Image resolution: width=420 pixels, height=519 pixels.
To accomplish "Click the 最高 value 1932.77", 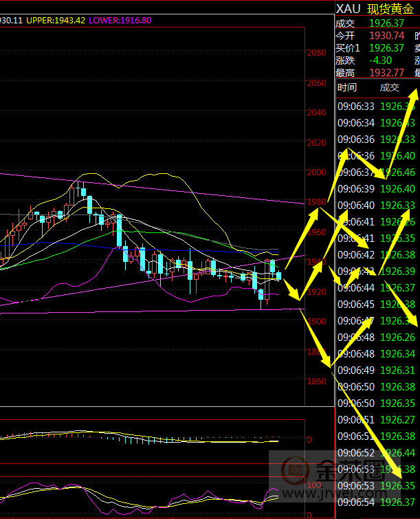I will 386,72.
